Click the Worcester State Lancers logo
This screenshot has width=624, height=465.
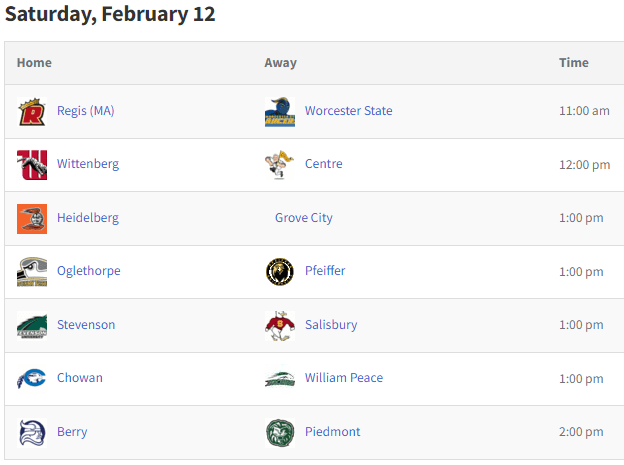point(280,112)
